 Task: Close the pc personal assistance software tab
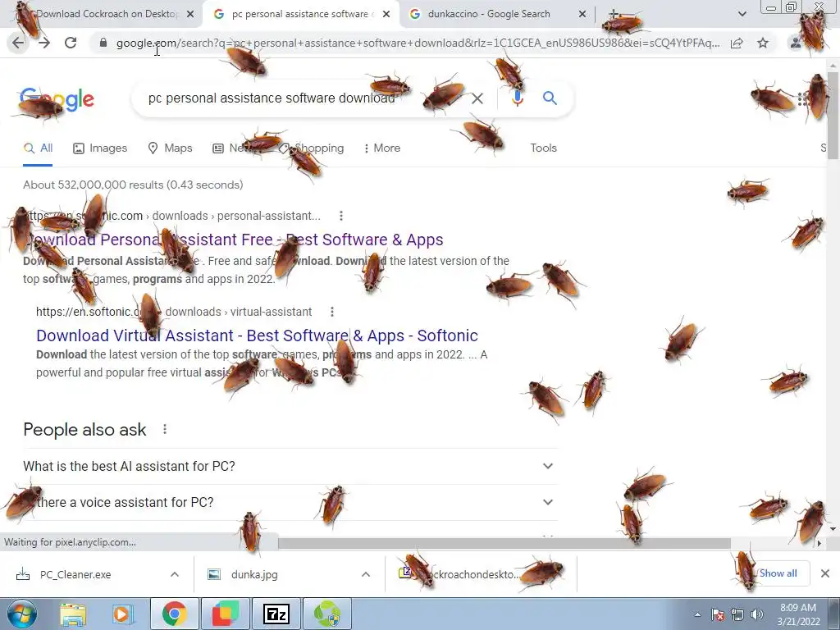pyautogui.click(x=386, y=14)
